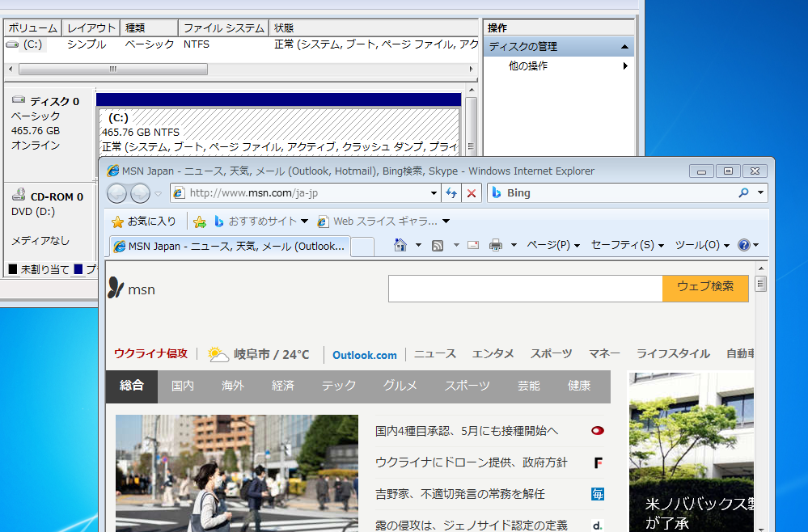Viewport: 808px width, 532px height.
Task: Click the MSN web search input field
Action: click(525, 289)
